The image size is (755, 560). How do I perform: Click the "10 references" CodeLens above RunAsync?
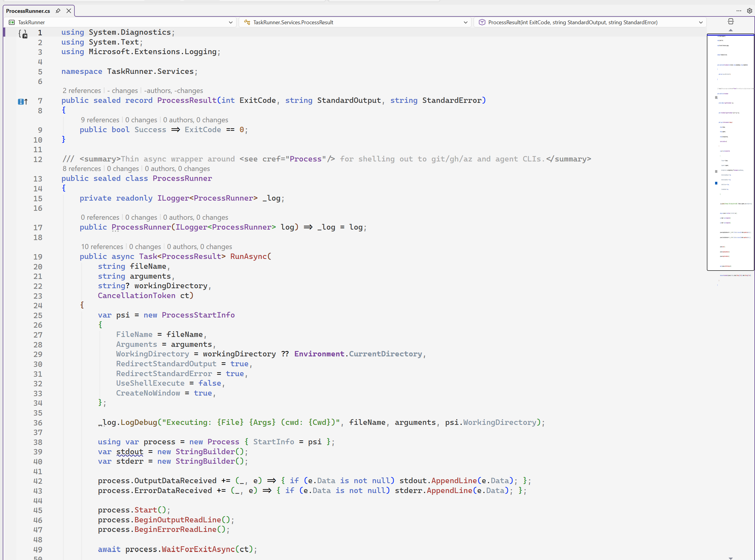tap(102, 247)
